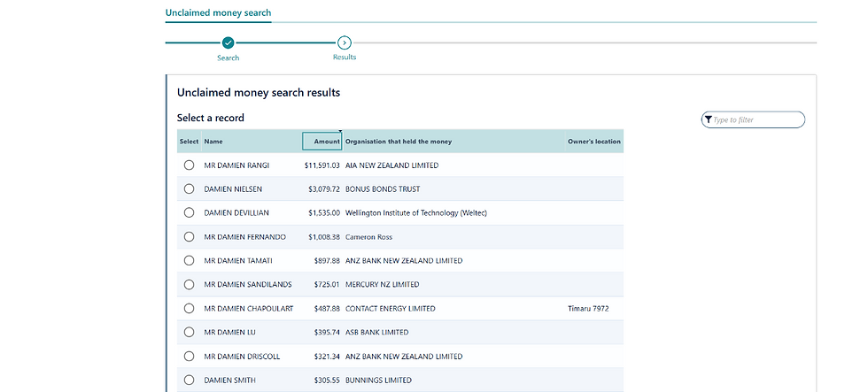
Task: Click BONUS BONDS TRUST organisation cell
Action: 383,189
